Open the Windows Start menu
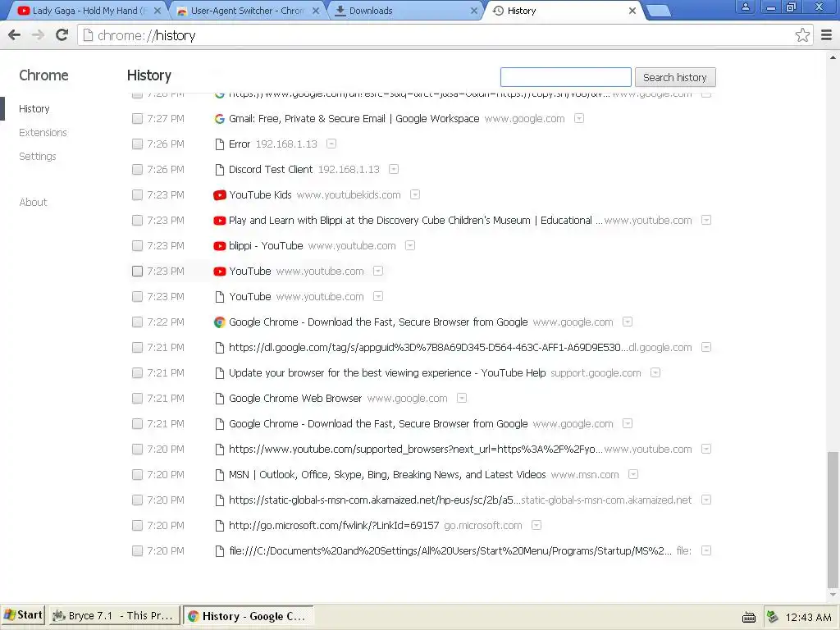840x630 pixels. 23,615
